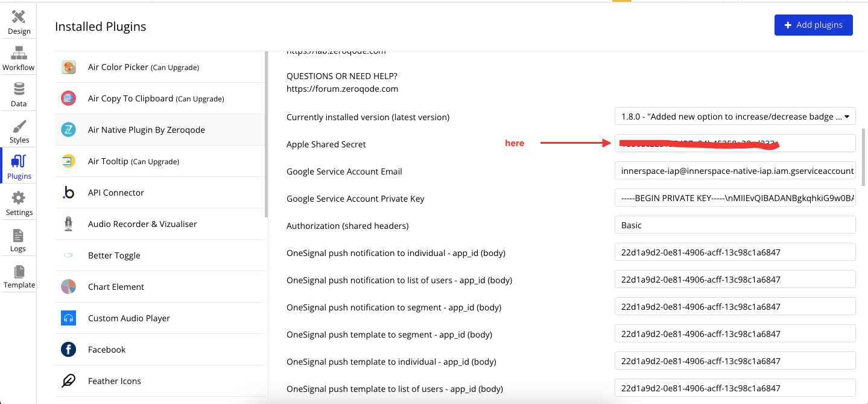
Task: Select Custom Audio Player plugin row
Action: point(160,318)
